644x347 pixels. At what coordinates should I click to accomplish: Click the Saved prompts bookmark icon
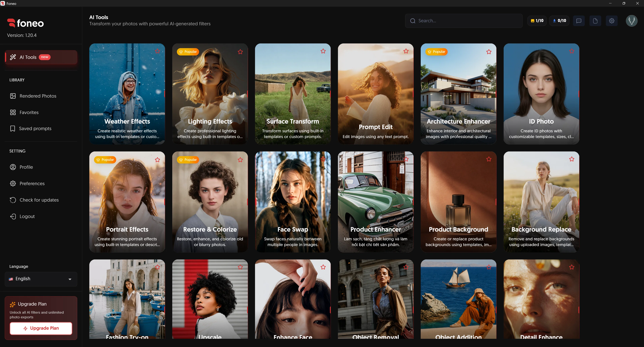tap(12, 128)
